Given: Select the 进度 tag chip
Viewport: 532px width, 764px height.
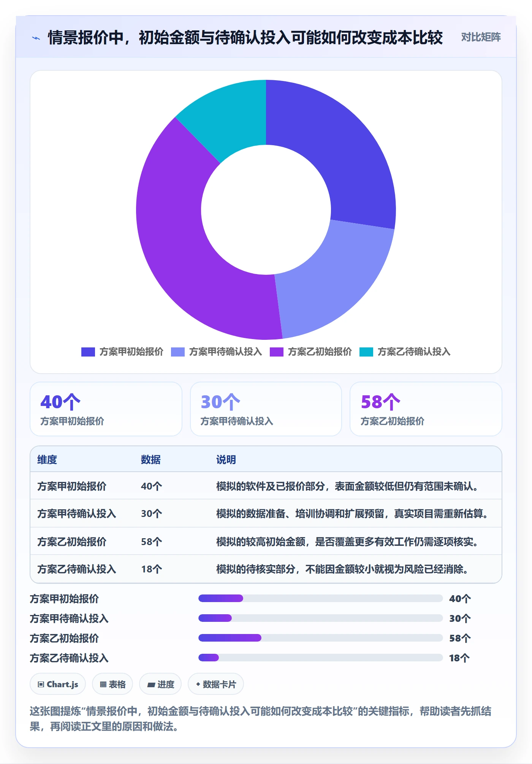Looking at the screenshot, I should 160,684.
